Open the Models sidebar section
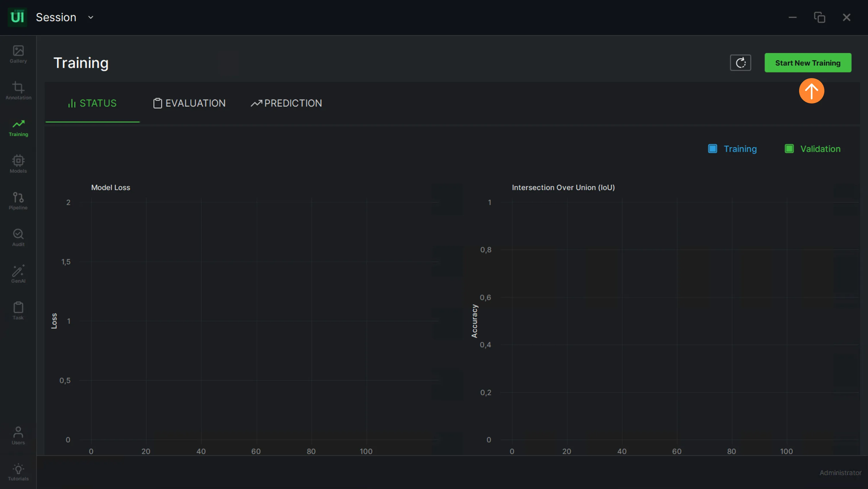Image resolution: width=868 pixels, height=489 pixels. 18,164
